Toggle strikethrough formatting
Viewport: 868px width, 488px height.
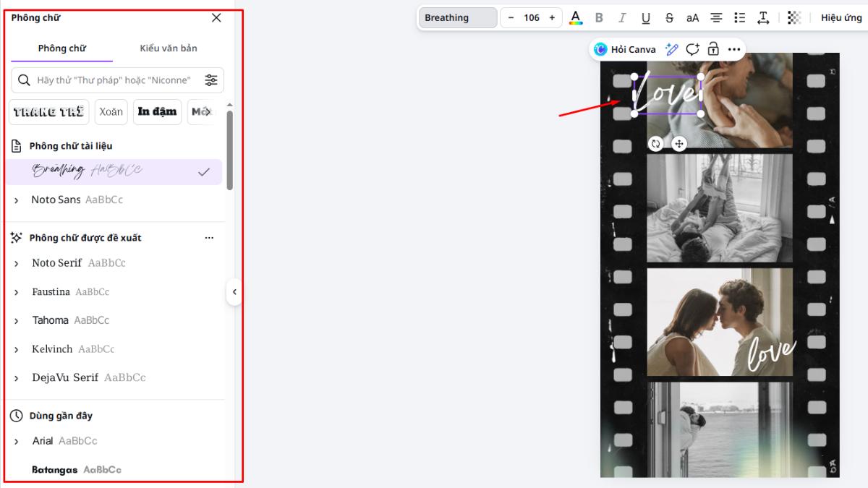point(669,18)
